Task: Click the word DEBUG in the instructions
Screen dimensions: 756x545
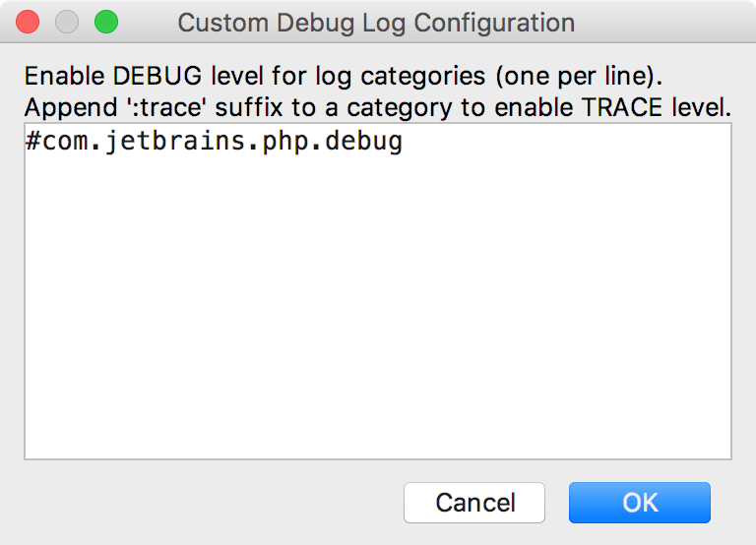Action: coord(157,76)
